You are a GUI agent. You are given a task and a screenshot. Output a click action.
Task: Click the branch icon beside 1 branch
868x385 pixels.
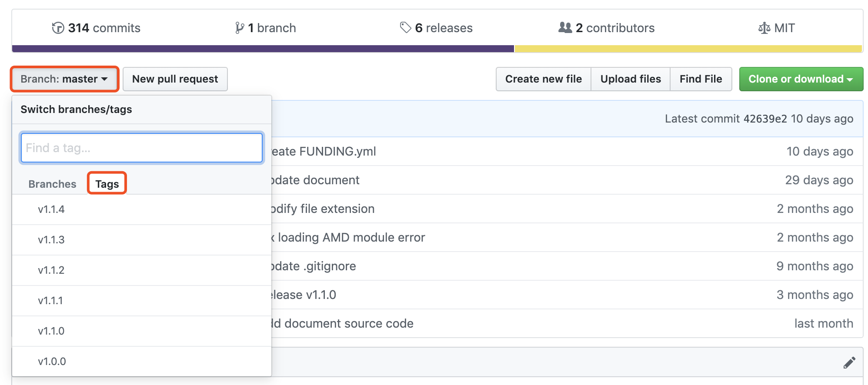[239, 28]
